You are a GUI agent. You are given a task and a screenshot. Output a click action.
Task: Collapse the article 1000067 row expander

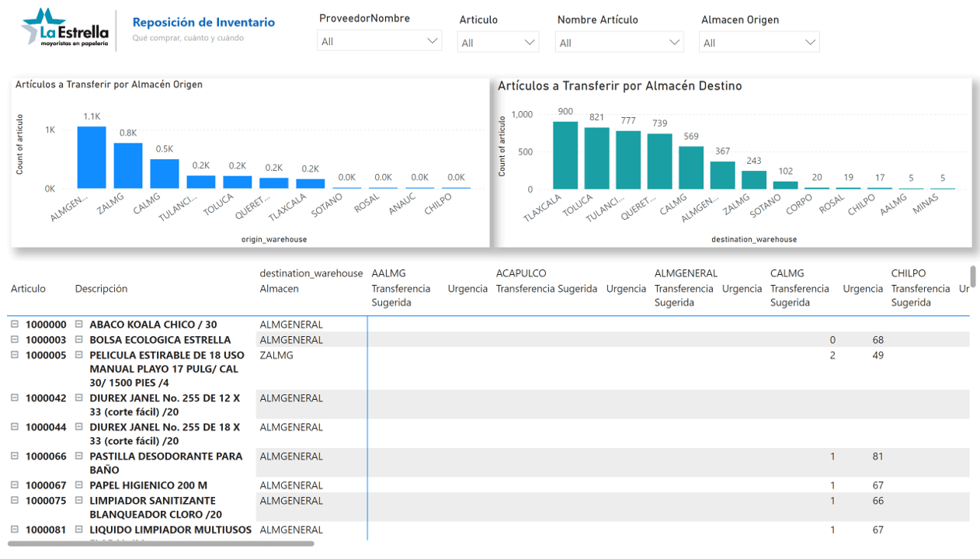[15, 485]
